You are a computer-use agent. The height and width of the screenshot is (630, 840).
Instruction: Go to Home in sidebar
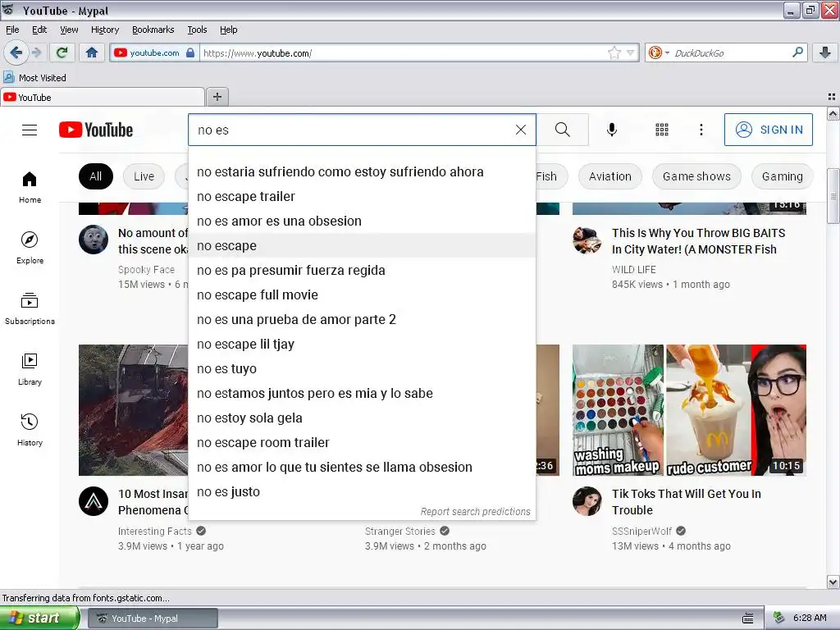[30, 188]
